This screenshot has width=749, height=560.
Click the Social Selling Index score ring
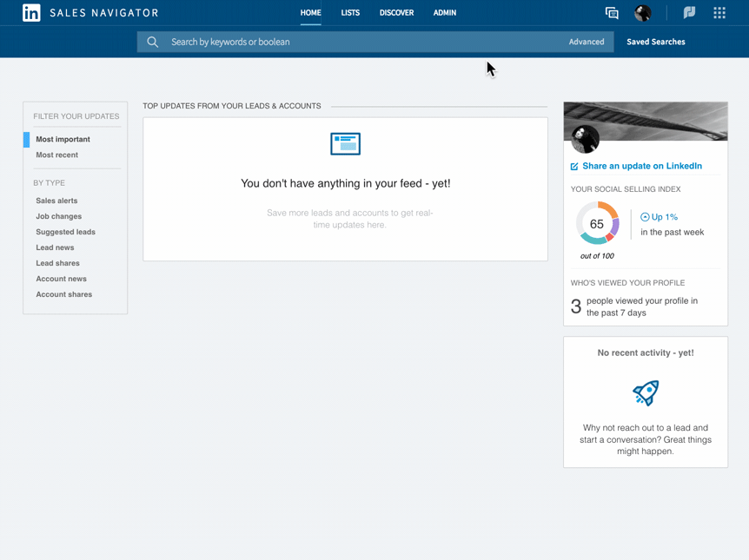pos(597,224)
